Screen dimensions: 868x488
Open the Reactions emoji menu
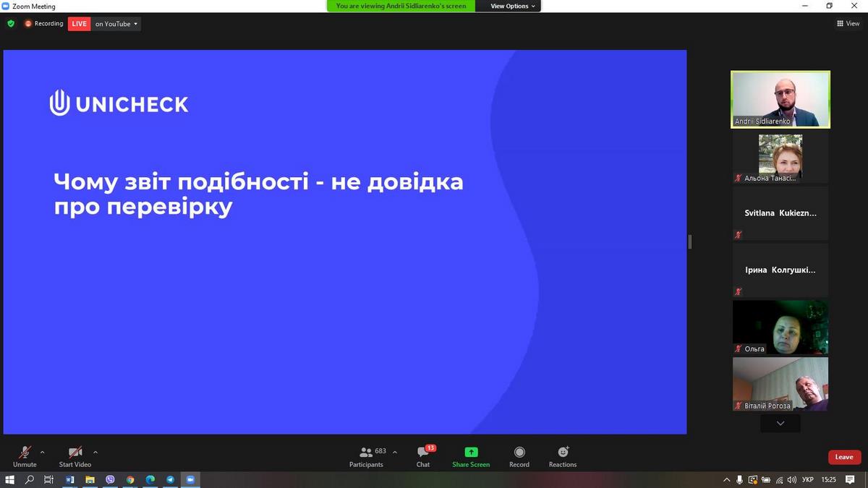[x=563, y=453]
